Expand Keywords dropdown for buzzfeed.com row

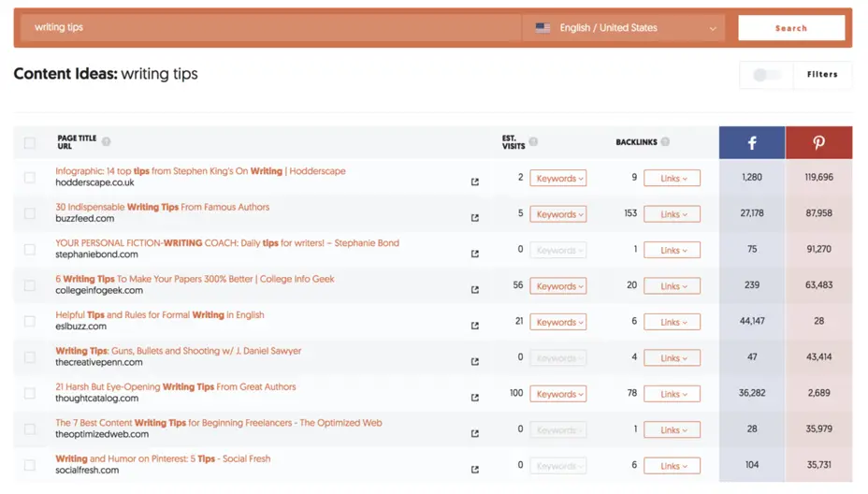click(558, 214)
